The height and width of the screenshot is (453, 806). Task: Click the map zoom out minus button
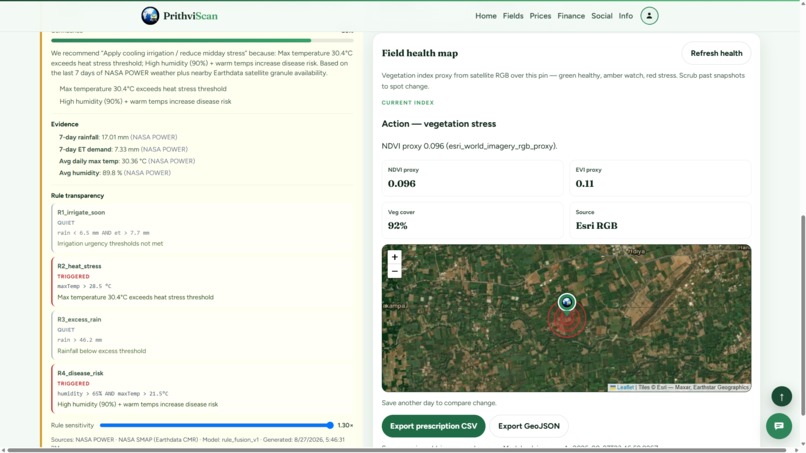[394, 271]
